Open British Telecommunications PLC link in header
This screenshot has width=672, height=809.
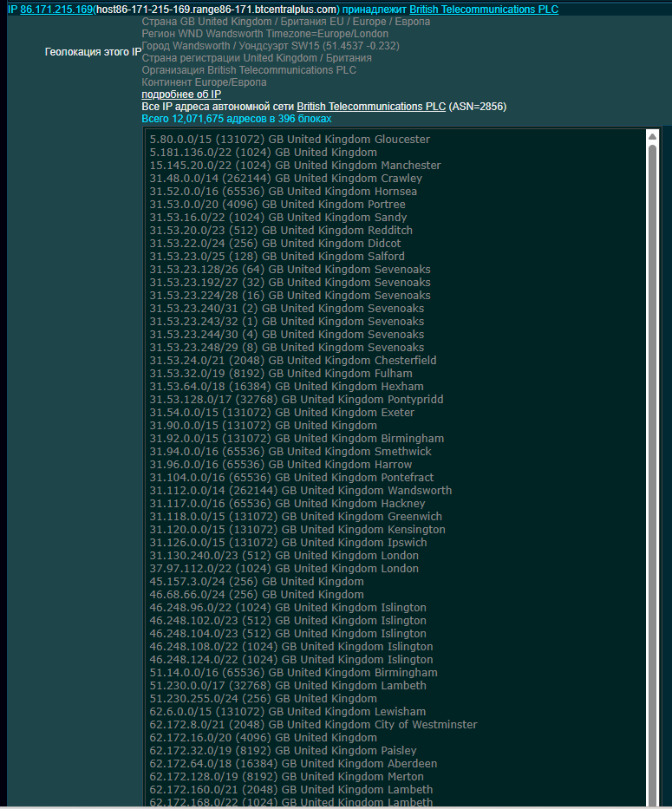[x=484, y=10]
